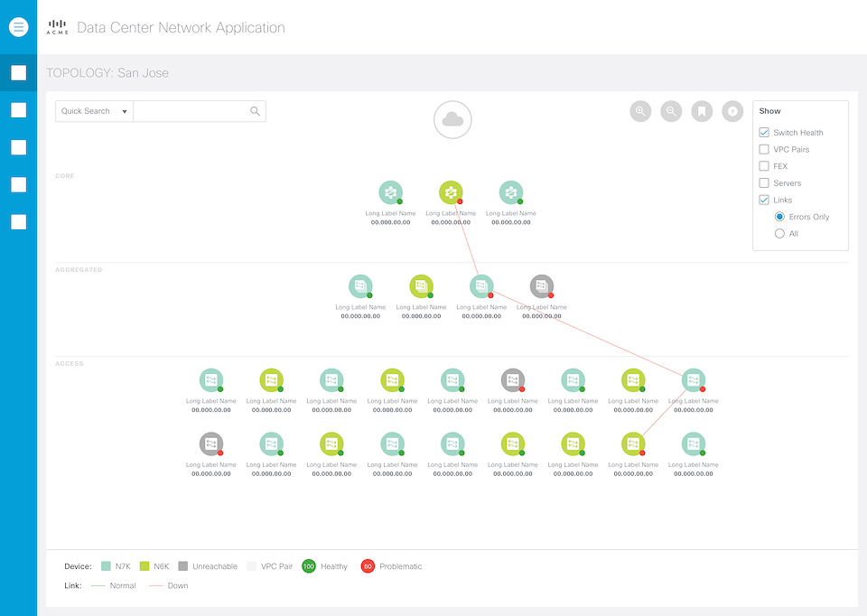Select the problematic N6K switch in the Core layer
This screenshot has width=867, height=616.
click(x=450, y=192)
